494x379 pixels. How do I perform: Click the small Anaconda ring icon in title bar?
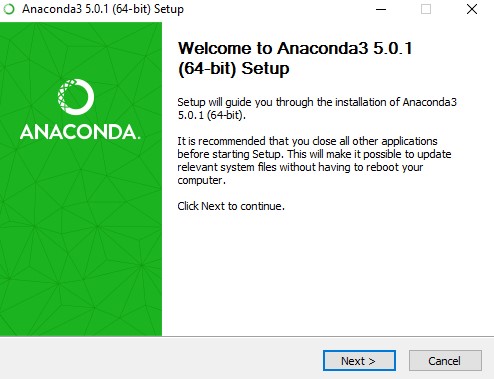(9, 9)
